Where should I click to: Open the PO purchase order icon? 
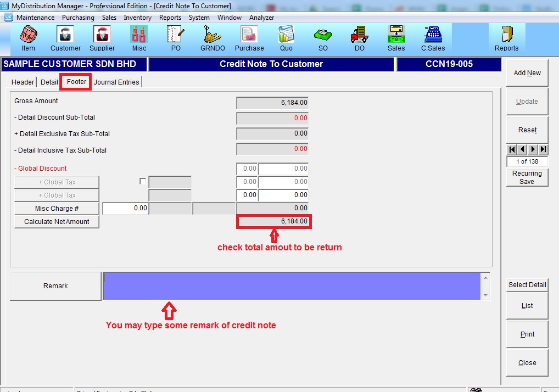176,38
